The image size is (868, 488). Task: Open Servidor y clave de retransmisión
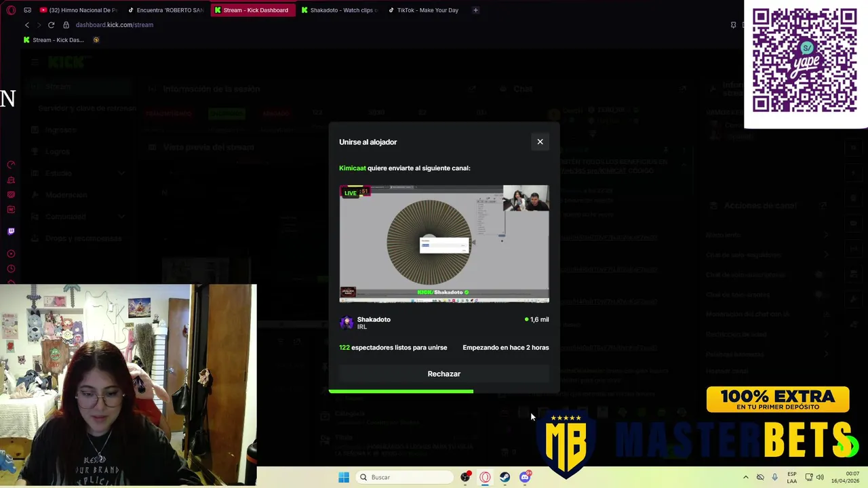[x=87, y=108]
